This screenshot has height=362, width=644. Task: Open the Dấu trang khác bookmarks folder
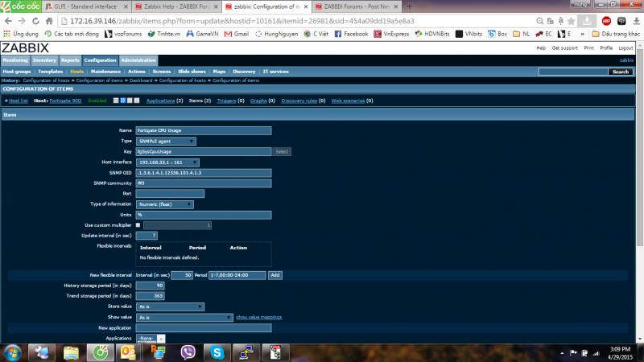(616, 34)
